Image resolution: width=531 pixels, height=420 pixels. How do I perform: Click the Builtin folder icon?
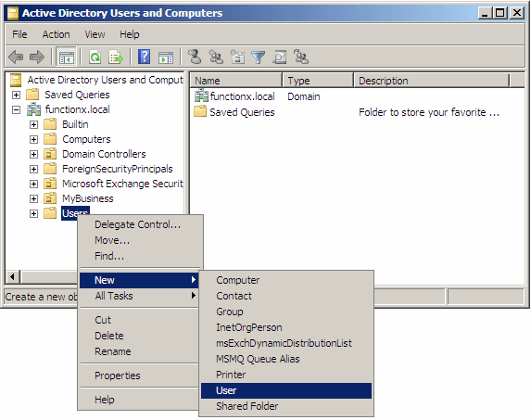pyautogui.click(x=50, y=124)
